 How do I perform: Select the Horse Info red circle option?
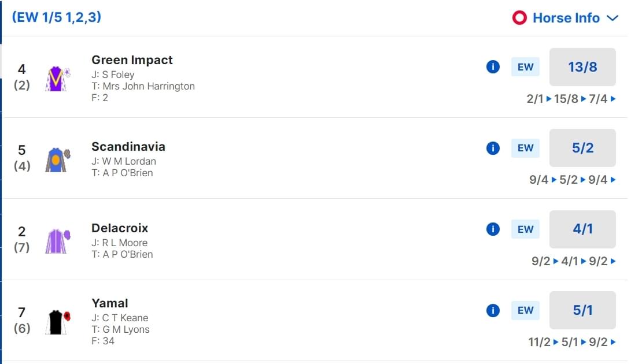(x=519, y=18)
